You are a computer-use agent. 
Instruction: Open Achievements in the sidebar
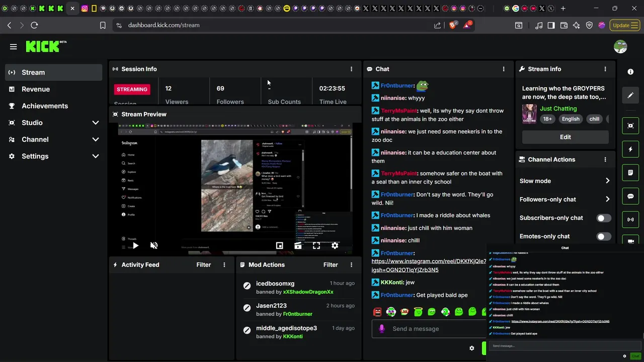point(54,106)
